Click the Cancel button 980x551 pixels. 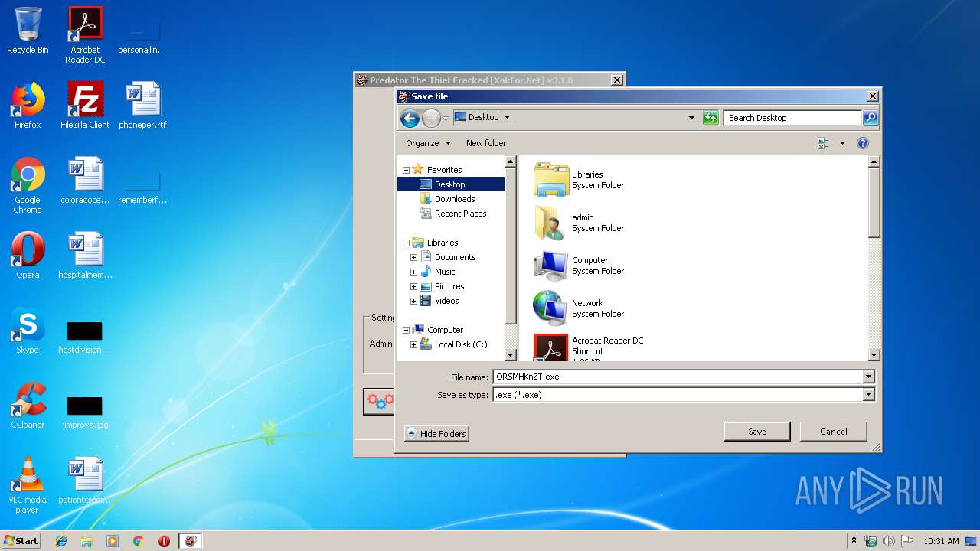pyautogui.click(x=833, y=432)
